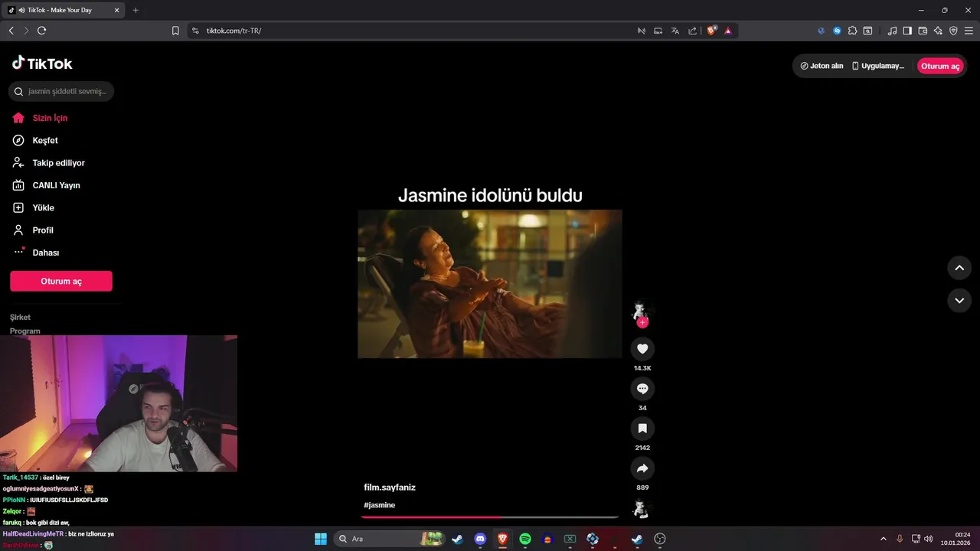Reload the page with refresh icon
980x551 pixels.
[41, 31]
